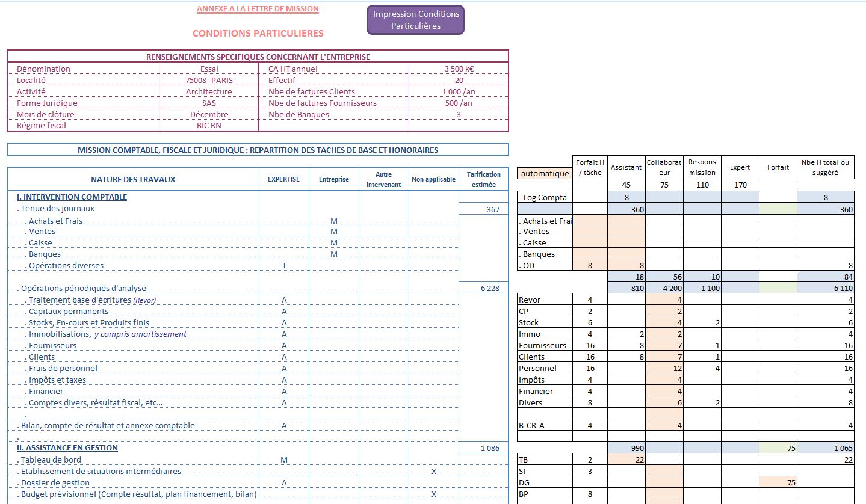Select the '500 /an' supplier invoices value
Image resolution: width=866 pixels, height=504 pixels.
(x=459, y=103)
